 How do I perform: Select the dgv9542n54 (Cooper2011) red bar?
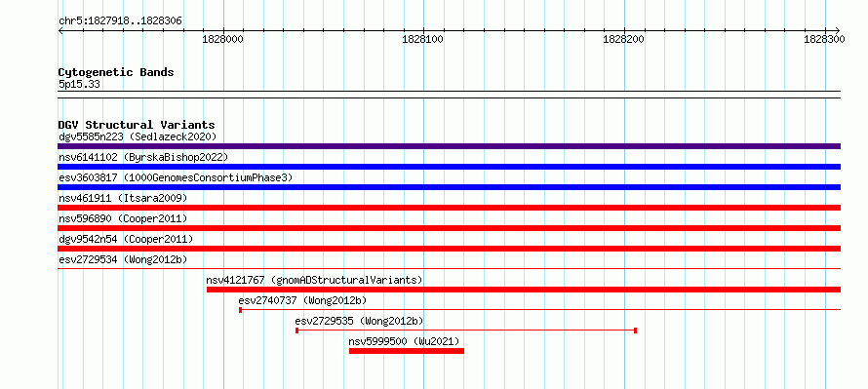[449, 249]
